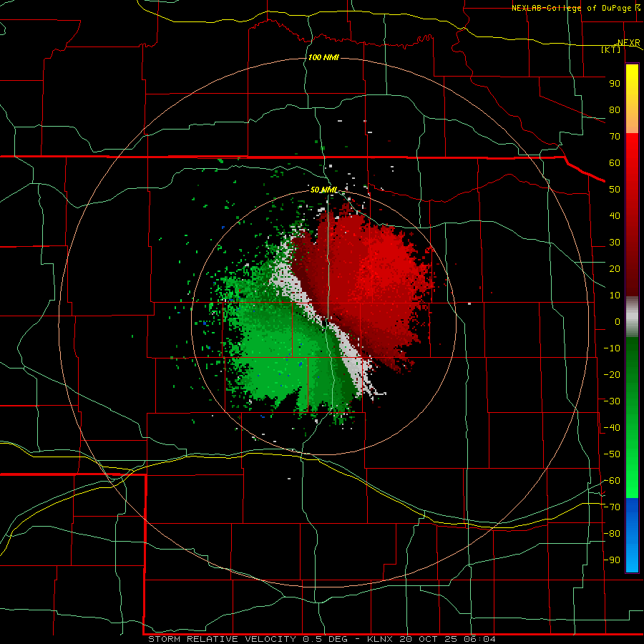
Task: Click the -60 knot scale label
Action: pyautogui.click(x=612, y=481)
